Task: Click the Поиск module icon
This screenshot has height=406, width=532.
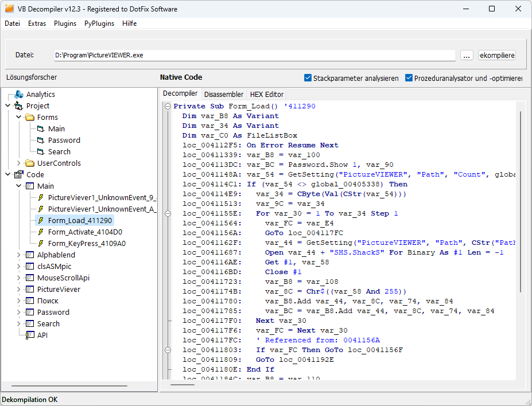Action: [30, 301]
